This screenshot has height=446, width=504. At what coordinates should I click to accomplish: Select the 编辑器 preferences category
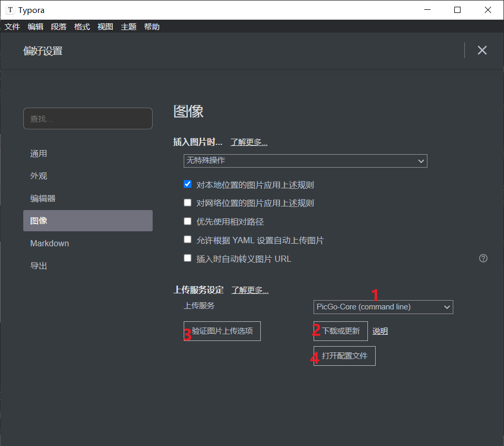coord(88,198)
